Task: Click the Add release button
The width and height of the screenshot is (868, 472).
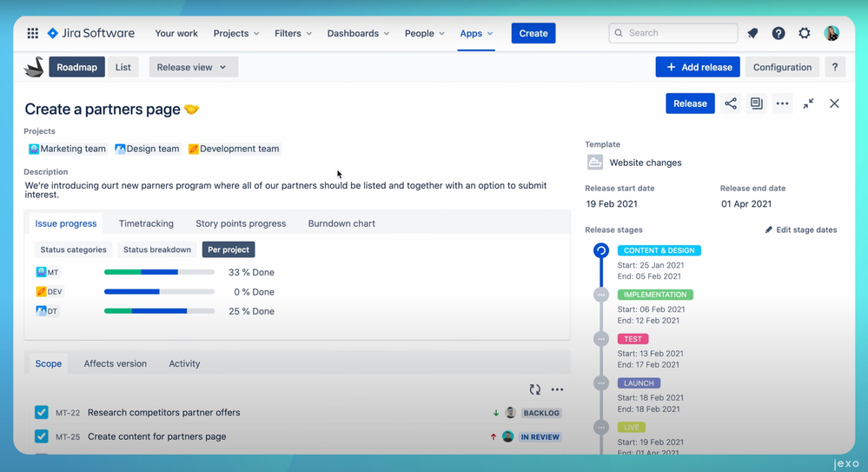Action: [698, 67]
